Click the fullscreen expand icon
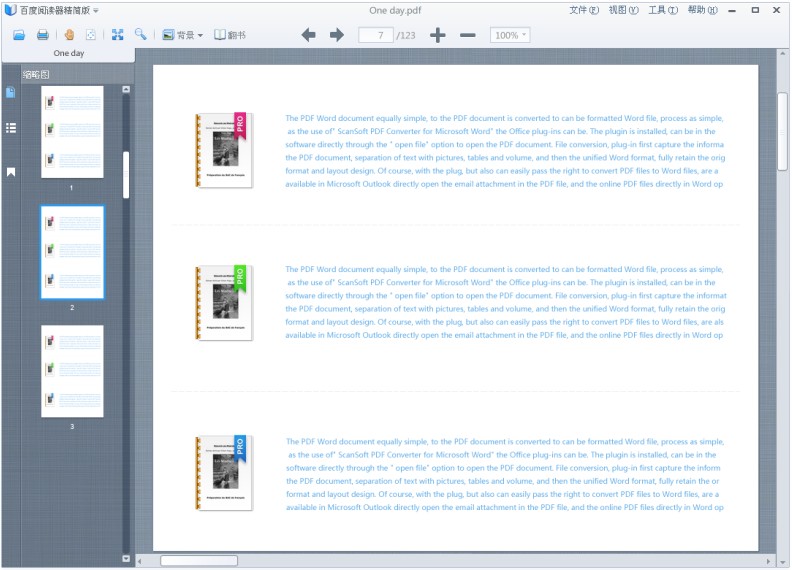This screenshot has height=570, width=792. click(x=118, y=35)
